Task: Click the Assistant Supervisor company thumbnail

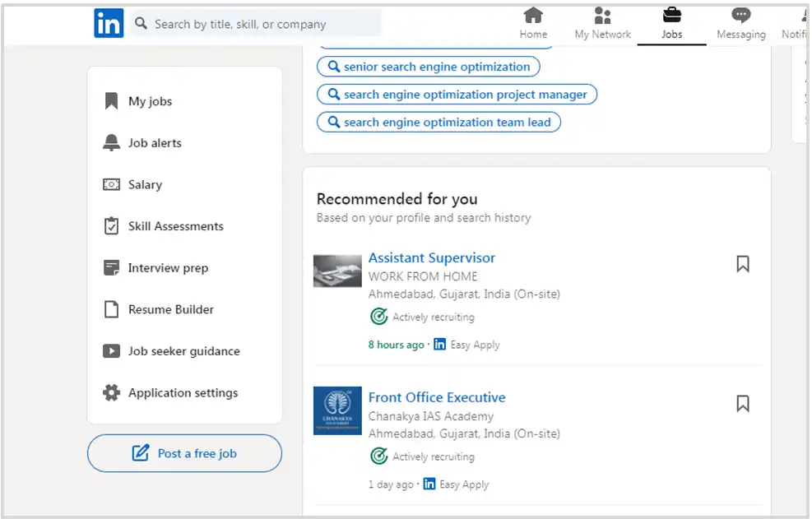Action: 337,271
